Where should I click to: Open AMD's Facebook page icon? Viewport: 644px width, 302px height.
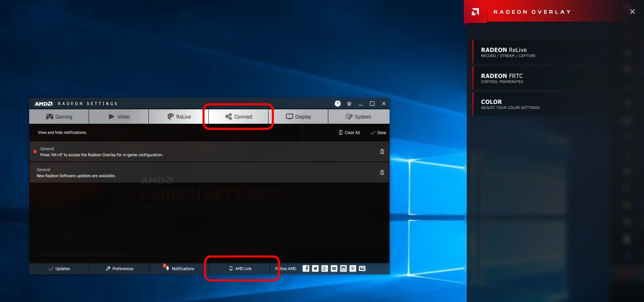point(306,268)
